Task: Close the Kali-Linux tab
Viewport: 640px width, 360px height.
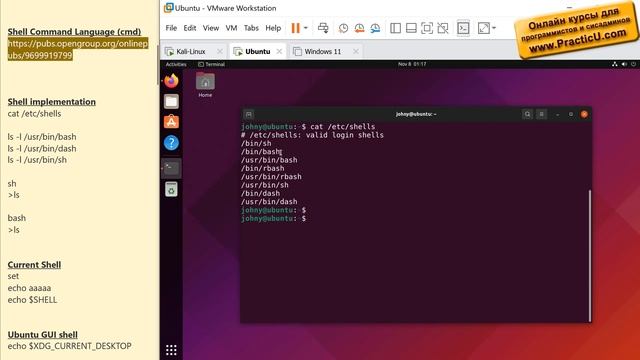Action: coord(220,51)
